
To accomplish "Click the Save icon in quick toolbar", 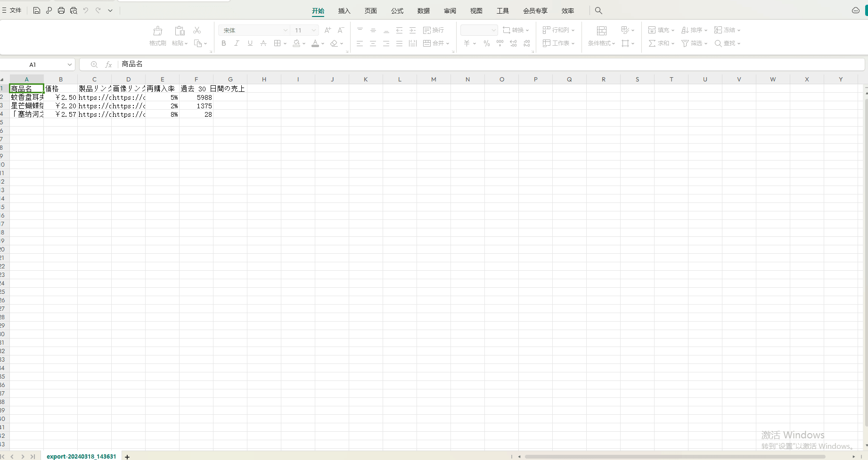I will pyautogui.click(x=37, y=10).
